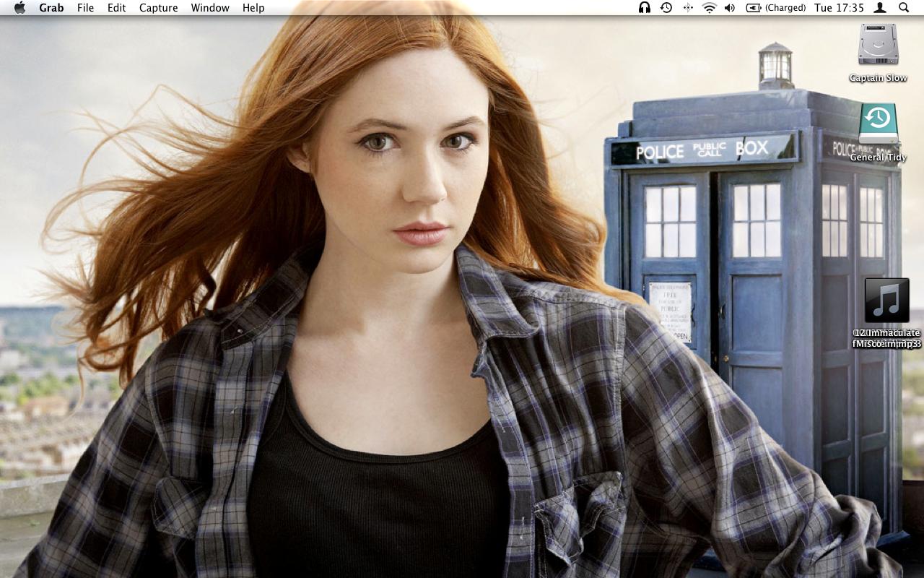Open Spotlight search magnifying glass
Image resolution: width=924 pixels, height=578 pixels.
coord(904,8)
